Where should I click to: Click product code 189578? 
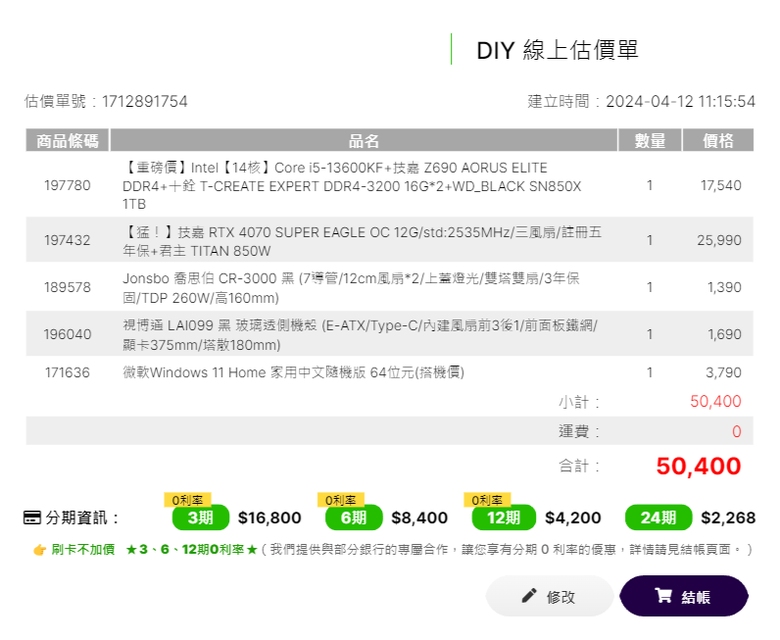pos(67,287)
